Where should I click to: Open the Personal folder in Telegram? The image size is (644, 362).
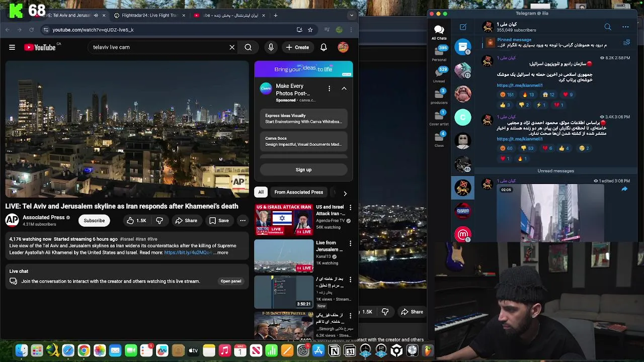coord(439,54)
